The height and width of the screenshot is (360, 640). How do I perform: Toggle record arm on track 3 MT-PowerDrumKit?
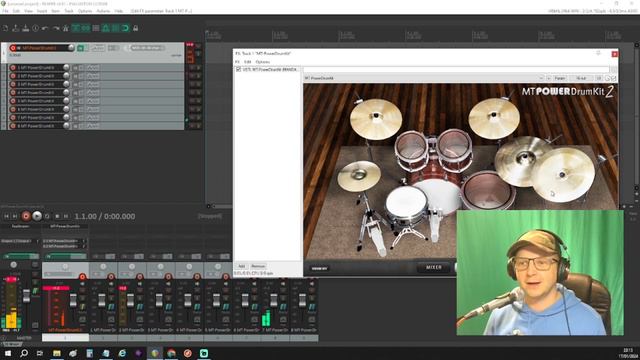13,84
